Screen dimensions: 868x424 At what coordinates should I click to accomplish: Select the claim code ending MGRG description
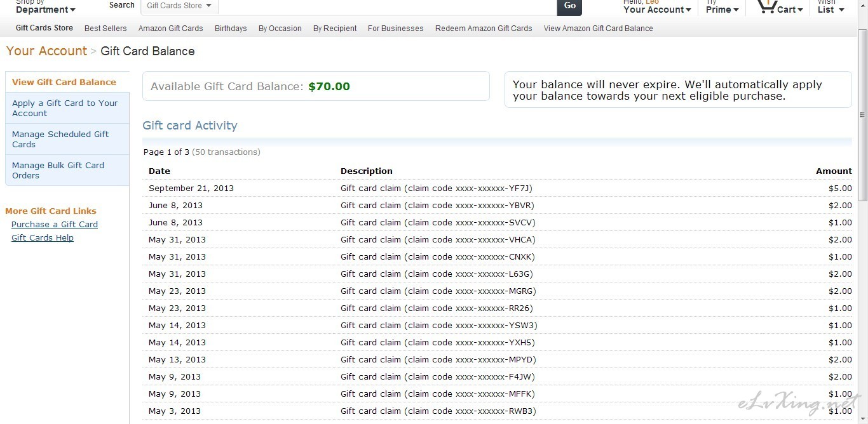[438, 291]
